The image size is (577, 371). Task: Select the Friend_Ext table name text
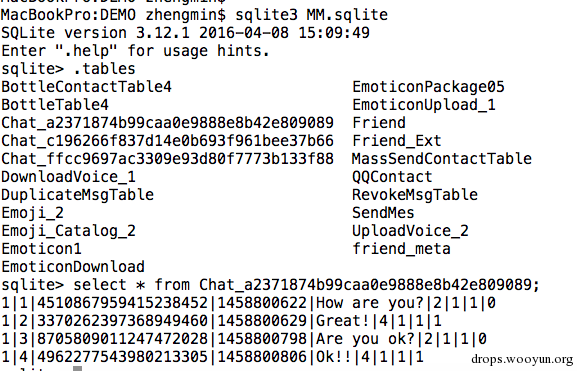click(397, 141)
